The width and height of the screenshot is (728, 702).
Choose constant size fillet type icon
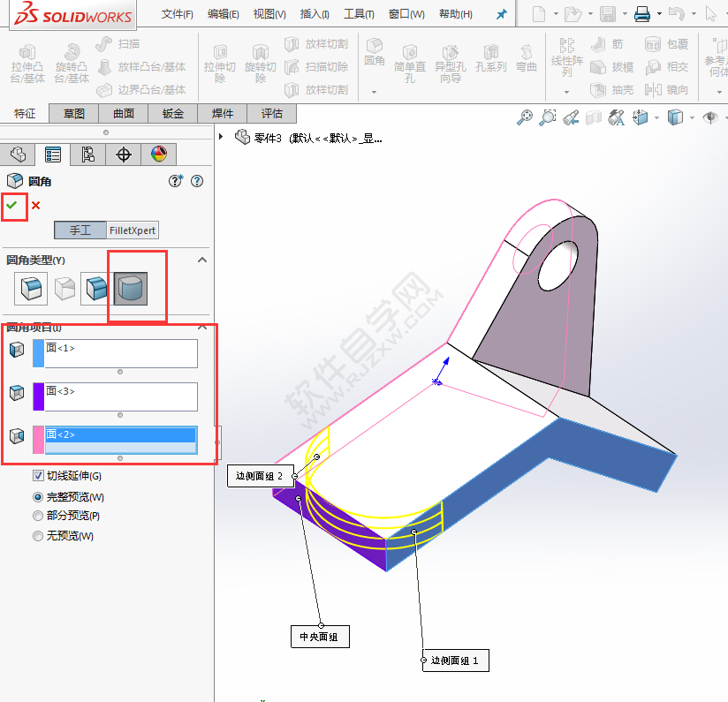(x=31, y=288)
